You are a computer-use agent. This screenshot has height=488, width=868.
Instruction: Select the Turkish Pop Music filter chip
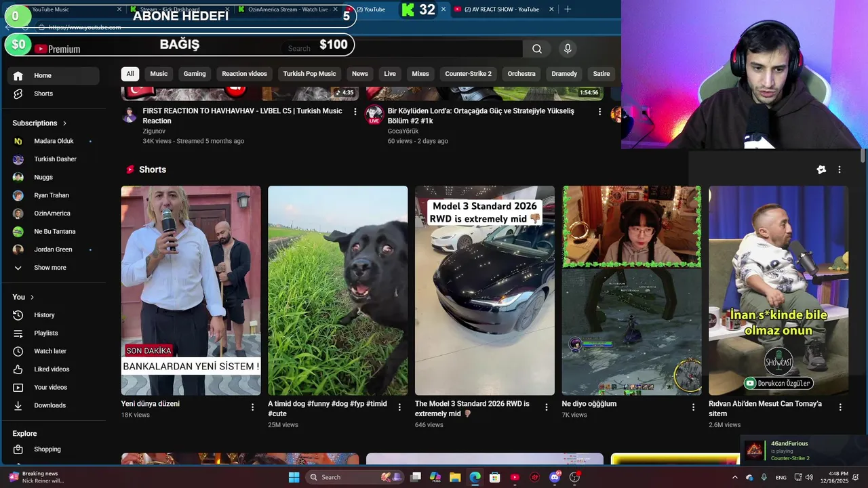pyautogui.click(x=309, y=74)
